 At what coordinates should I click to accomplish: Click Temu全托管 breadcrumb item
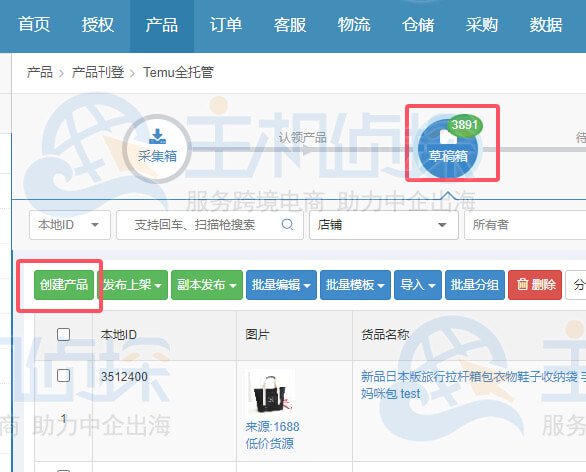(178, 73)
